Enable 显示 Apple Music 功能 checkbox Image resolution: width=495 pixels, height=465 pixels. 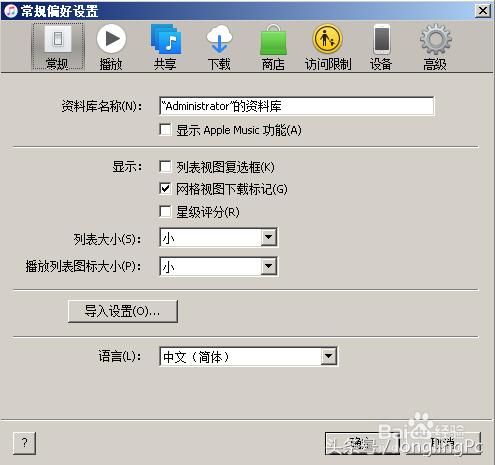pos(165,130)
